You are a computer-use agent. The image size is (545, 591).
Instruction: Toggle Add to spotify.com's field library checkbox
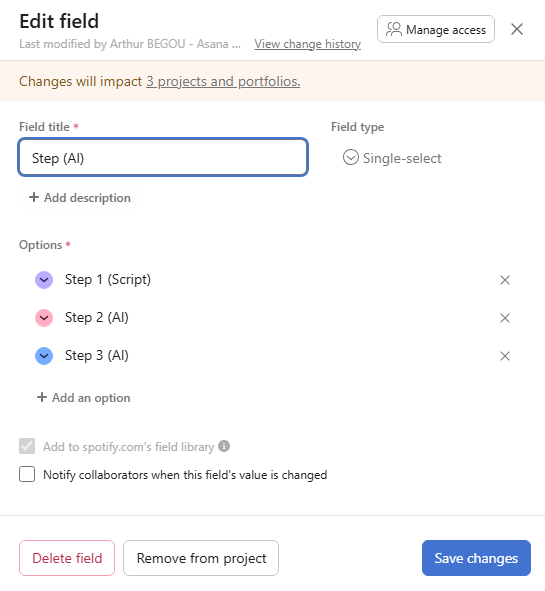point(27,446)
